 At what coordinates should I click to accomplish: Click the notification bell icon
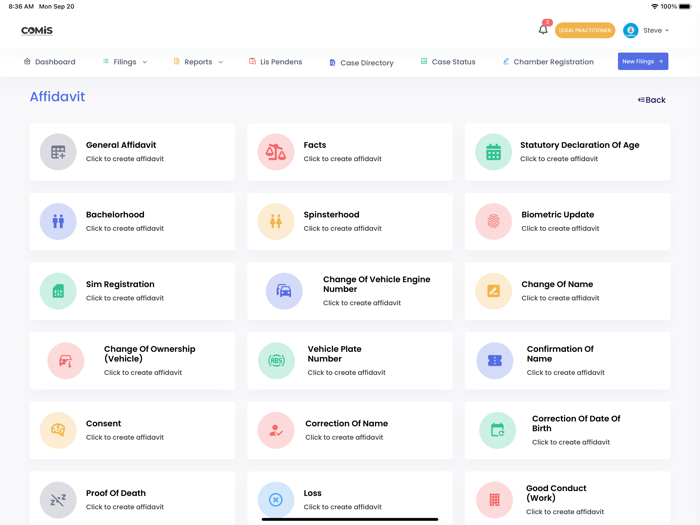[543, 30]
